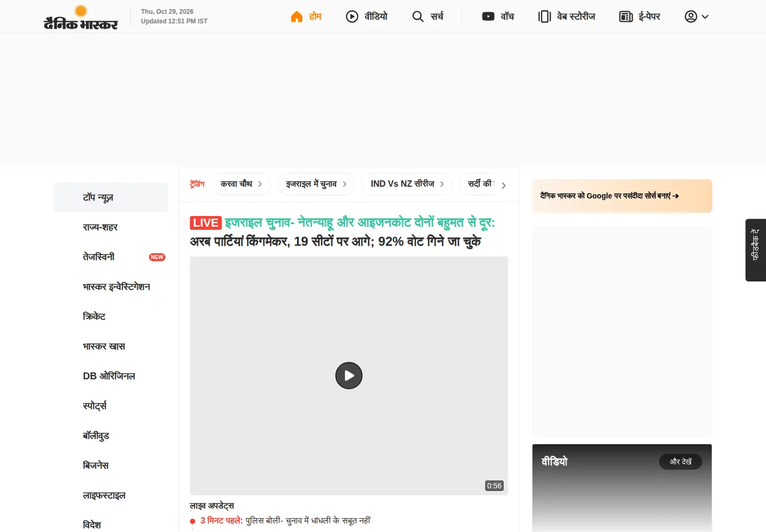Open भास्कर खास sidebar section

[111, 346]
